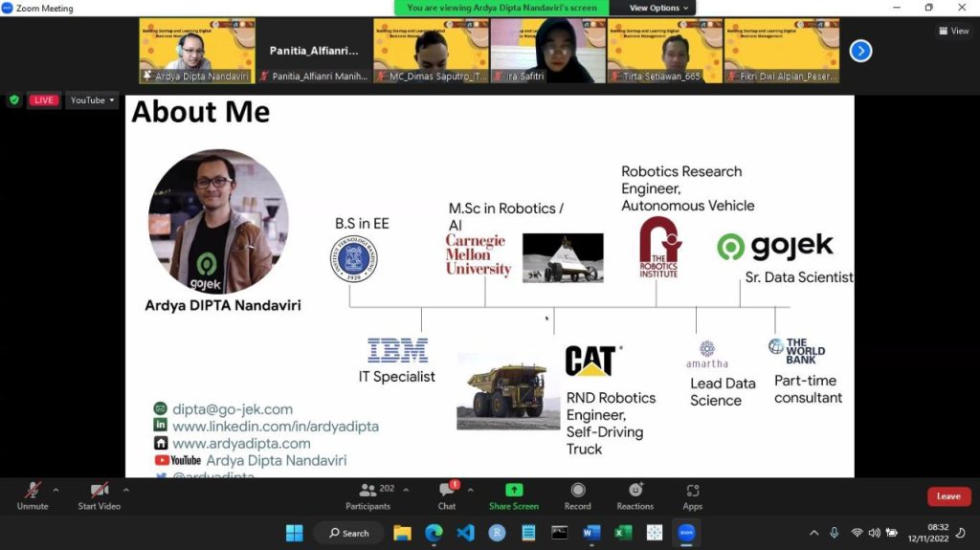Image resolution: width=980 pixels, height=550 pixels.
Task: Click the presenter's circular profile photo
Action: click(218, 221)
